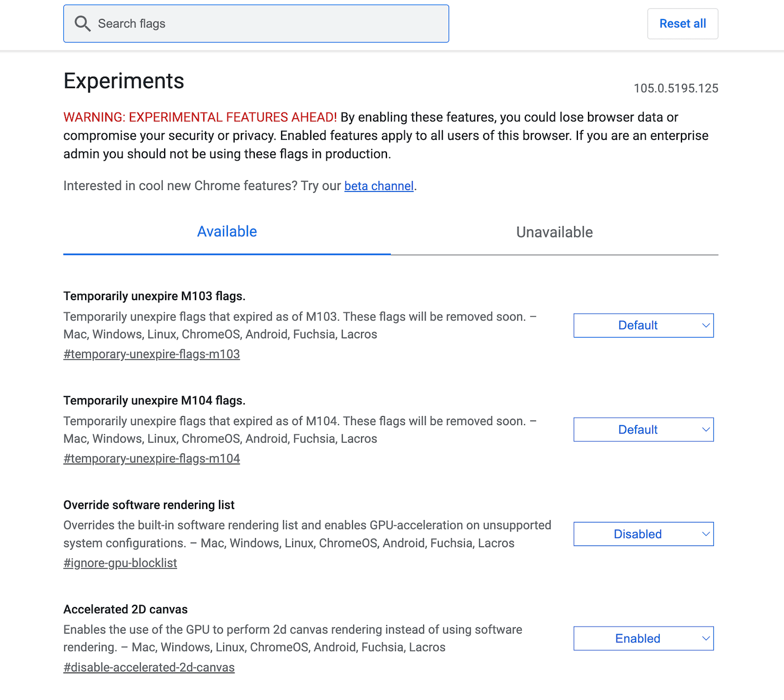Open the M103 flags Default dropdown
This screenshot has width=784, height=700.
click(643, 325)
